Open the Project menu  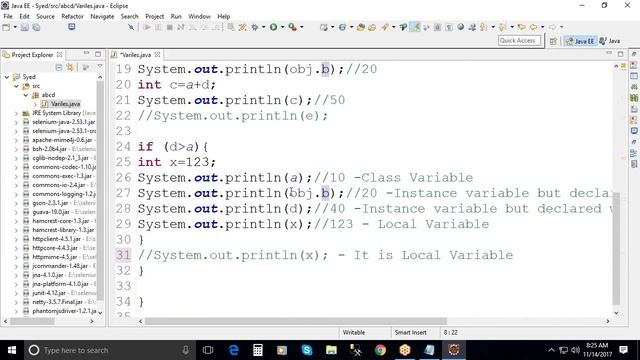pos(155,16)
